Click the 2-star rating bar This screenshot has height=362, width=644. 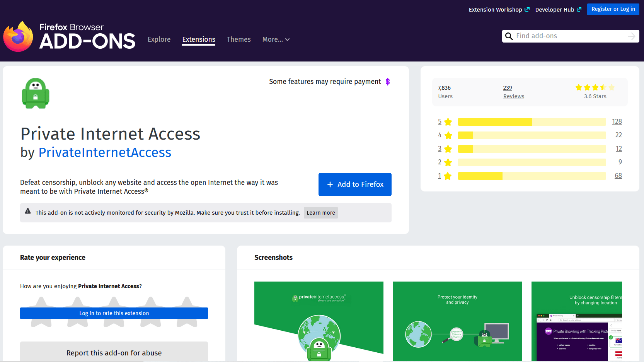click(x=532, y=162)
